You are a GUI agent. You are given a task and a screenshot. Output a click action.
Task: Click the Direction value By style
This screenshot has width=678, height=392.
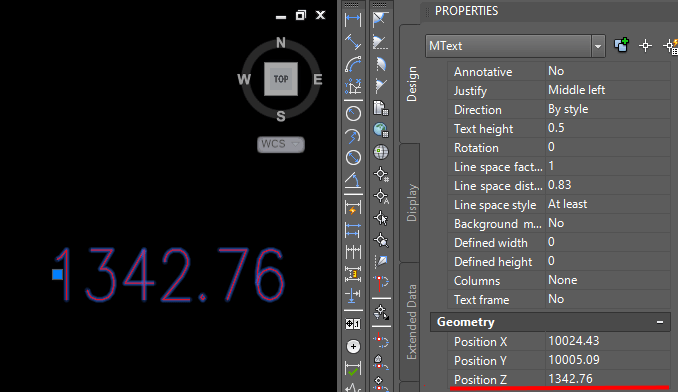click(x=608, y=109)
